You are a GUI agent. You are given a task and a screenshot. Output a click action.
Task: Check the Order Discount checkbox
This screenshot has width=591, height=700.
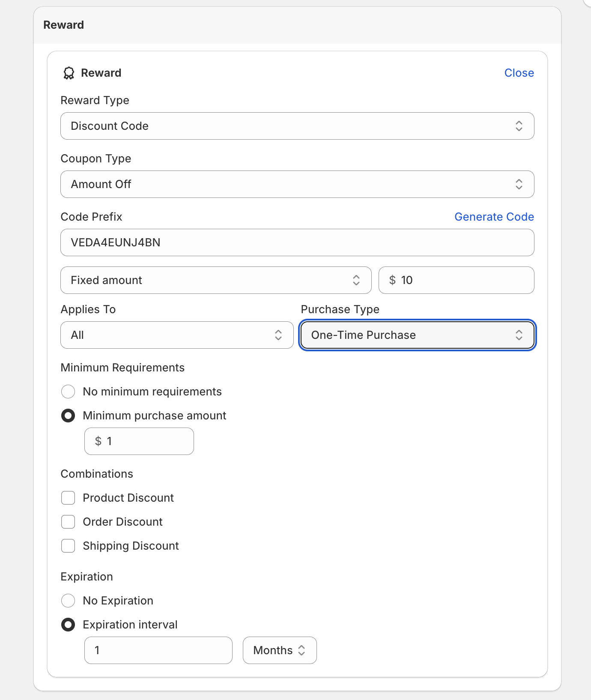pyautogui.click(x=68, y=522)
